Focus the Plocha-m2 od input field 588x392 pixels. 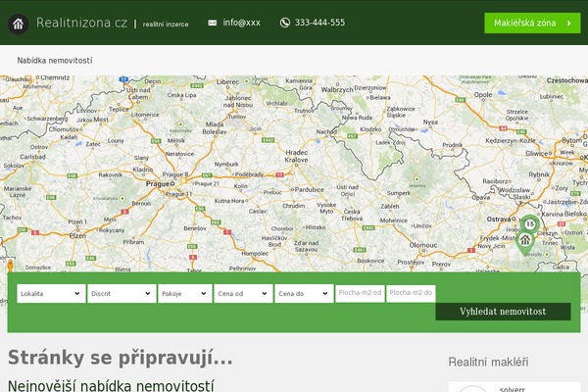pyautogui.click(x=360, y=293)
